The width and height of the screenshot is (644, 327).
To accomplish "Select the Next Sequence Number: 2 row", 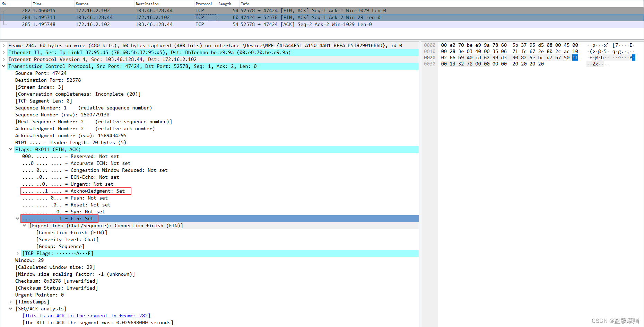I will pos(94,122).
